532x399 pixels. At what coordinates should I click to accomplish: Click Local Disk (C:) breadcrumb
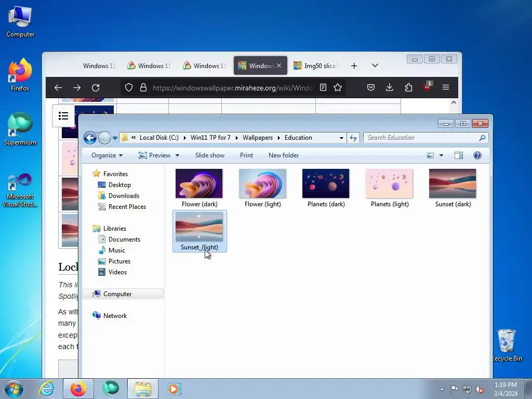pos(159,138)
